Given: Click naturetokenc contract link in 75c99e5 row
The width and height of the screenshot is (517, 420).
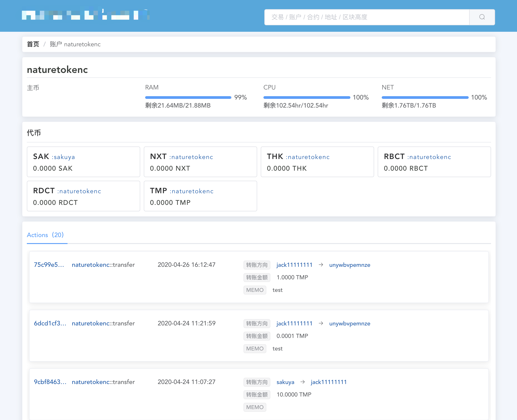Looking at the screenshot, I should pyautogui.click(x=91, y=265).
